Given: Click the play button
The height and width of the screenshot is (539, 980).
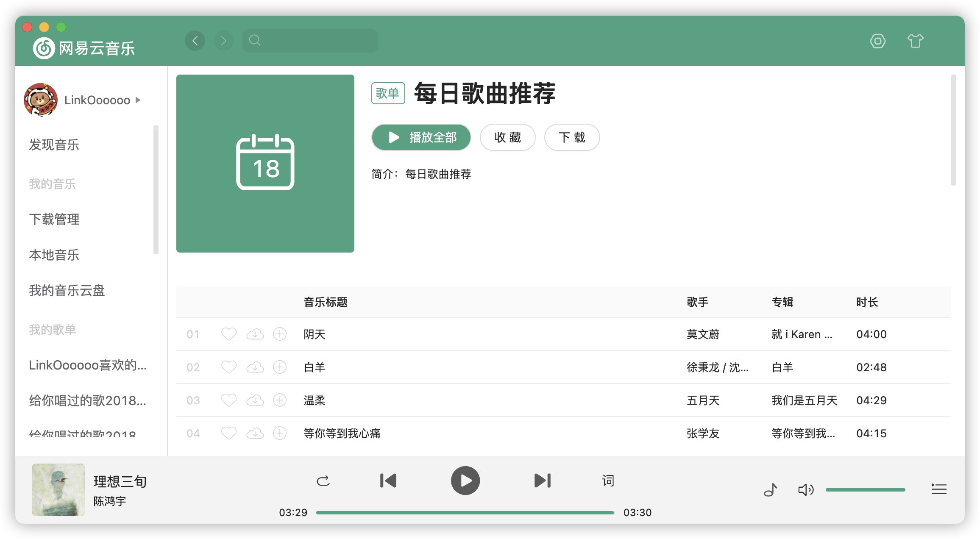Looking at the screenshot, I should click(x=465, y=481).
